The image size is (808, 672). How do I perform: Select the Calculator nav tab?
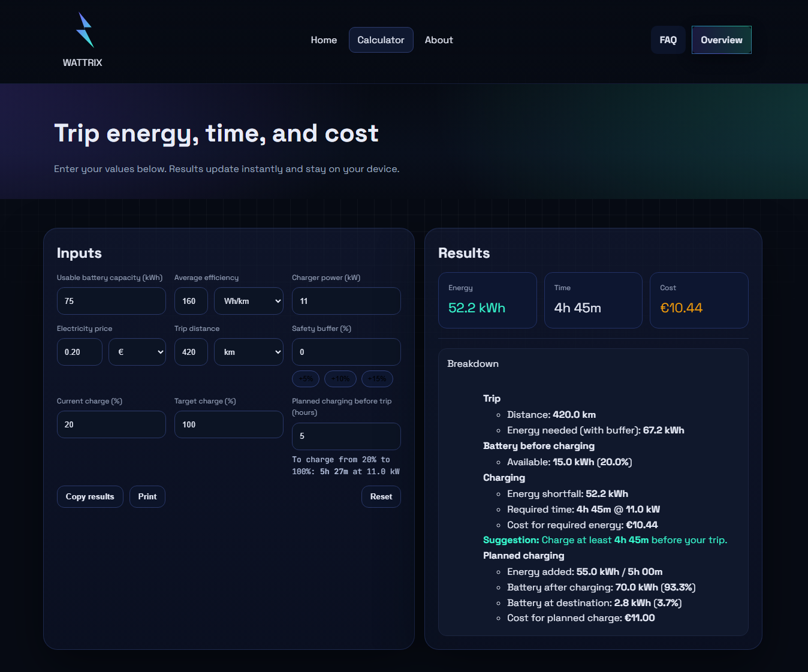[381, 40]
